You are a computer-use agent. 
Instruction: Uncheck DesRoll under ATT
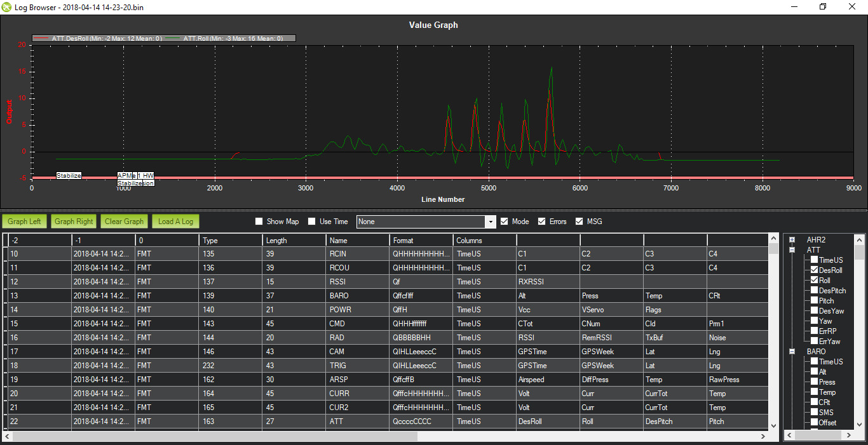(x=814, y=270)
